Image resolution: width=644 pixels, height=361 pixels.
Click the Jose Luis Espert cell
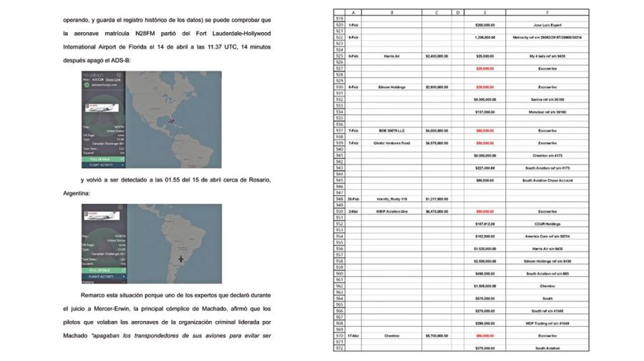pos(547,24)
